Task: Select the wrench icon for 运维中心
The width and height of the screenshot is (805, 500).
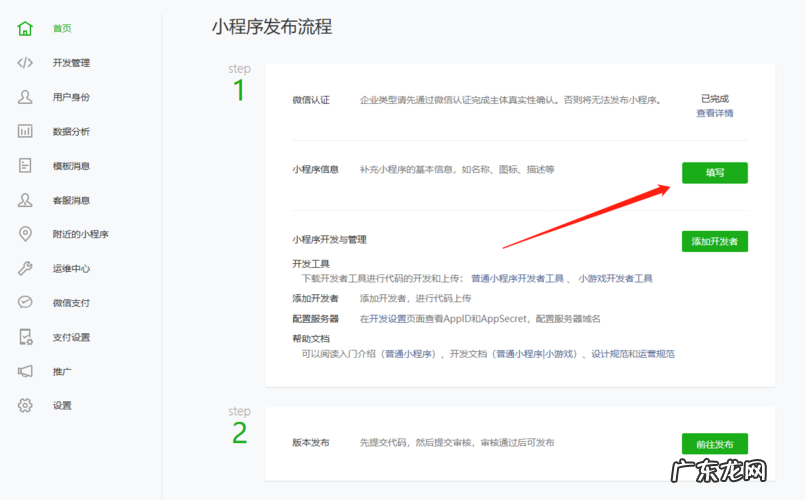Action: 25,268
